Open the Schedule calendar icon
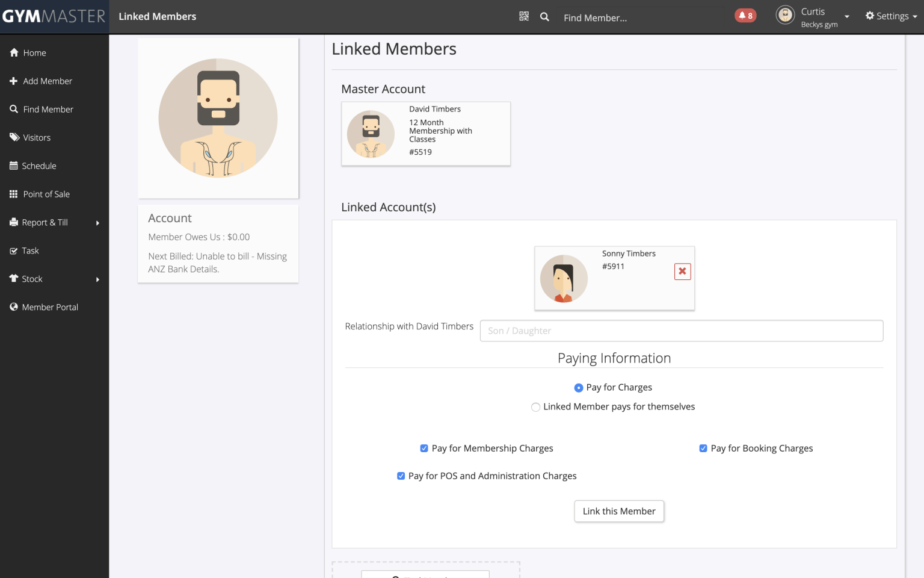The image size is (924, 578). 14,166
